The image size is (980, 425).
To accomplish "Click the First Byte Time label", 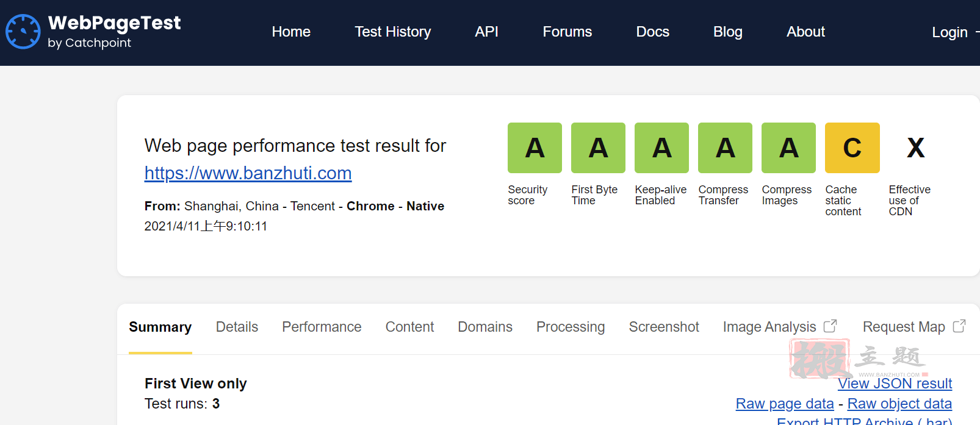I will (x=594, y=195).
